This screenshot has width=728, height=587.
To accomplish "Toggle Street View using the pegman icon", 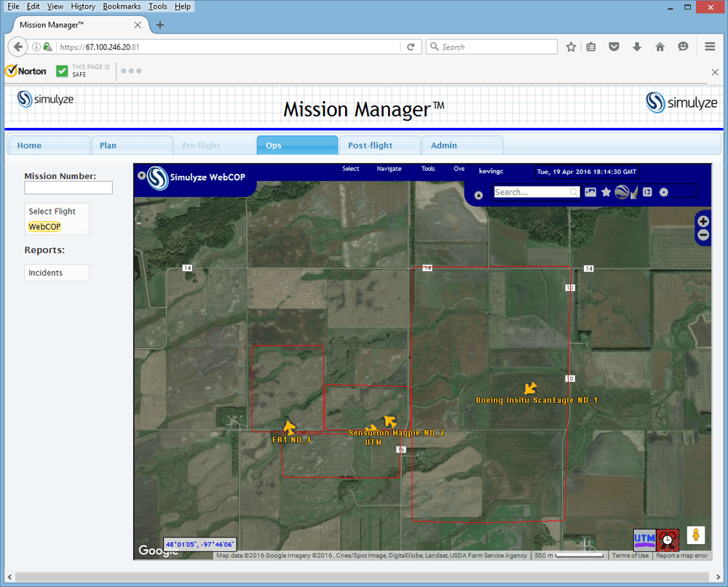I will [x=696, y=535].
